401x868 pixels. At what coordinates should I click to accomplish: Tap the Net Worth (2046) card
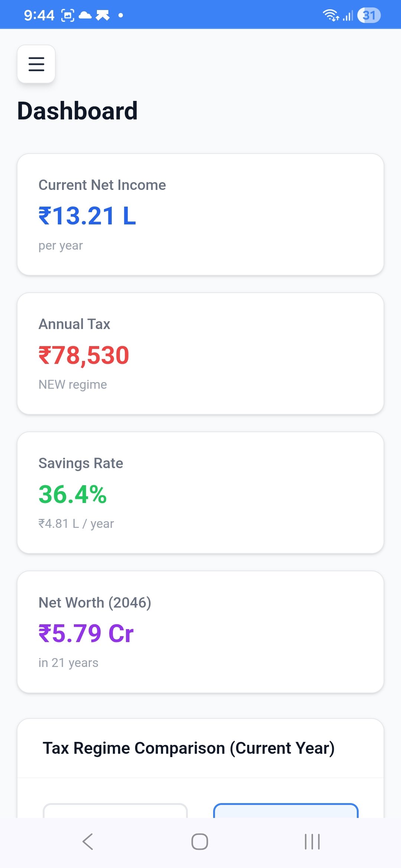[200, 632]
